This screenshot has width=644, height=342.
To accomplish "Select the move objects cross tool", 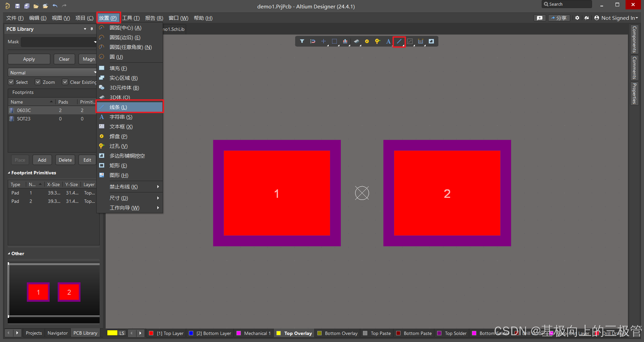I will click(x=323, y=41).
